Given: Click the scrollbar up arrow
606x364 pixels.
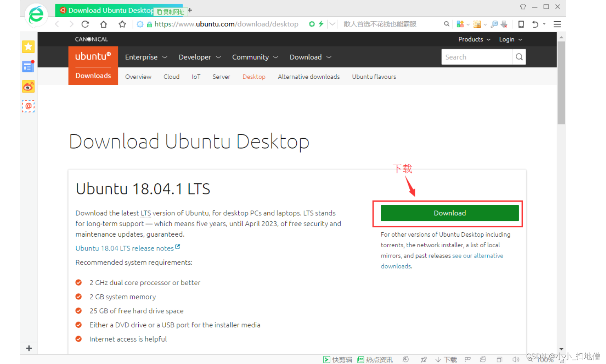Looking at the screenshot, I should point(562,37).
